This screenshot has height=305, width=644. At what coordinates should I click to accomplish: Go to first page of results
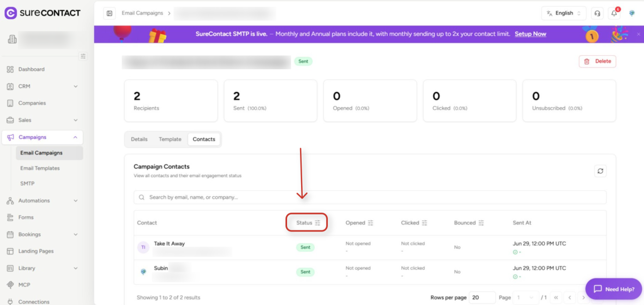pyautogui.click(x=556, y=297)
